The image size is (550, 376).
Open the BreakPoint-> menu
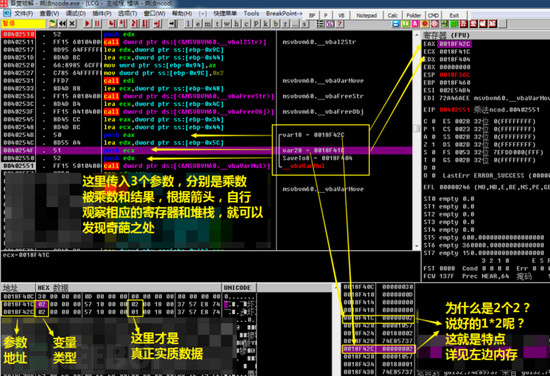[x=284, y=14]
